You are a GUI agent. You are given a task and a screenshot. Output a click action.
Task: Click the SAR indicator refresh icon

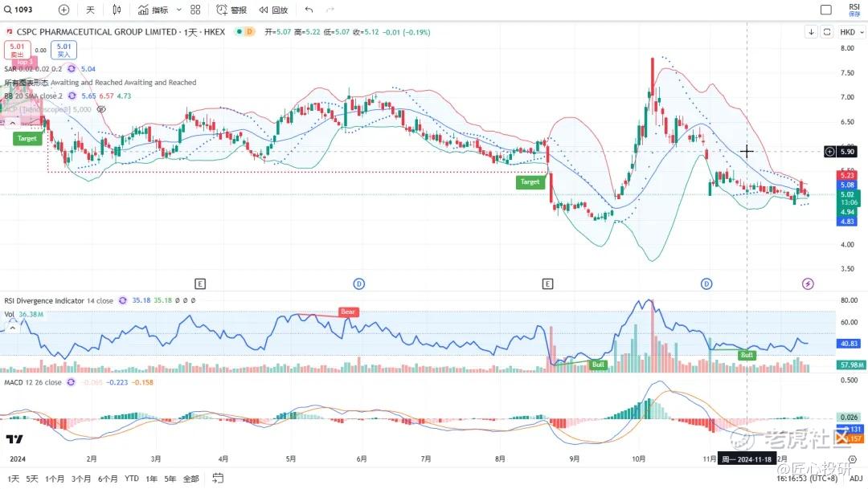(72, 68)
